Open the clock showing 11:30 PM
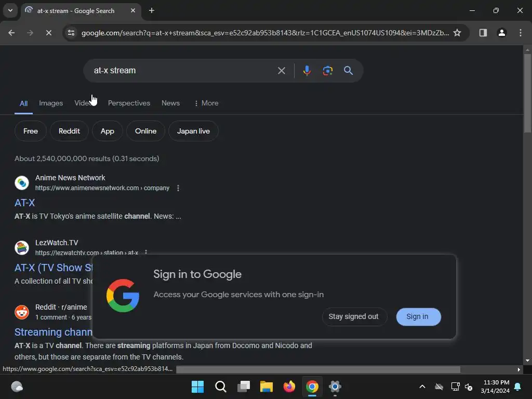 point(495,387)
